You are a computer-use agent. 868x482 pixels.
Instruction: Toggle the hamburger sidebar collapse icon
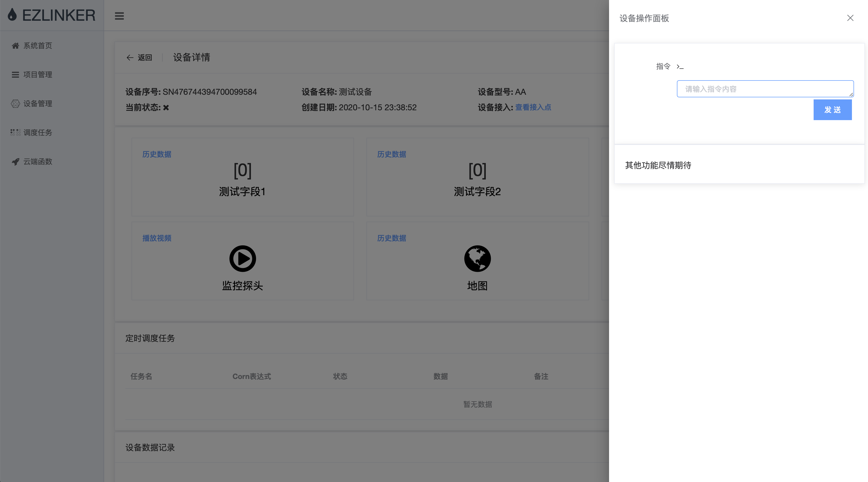click(x=119, y=16)
